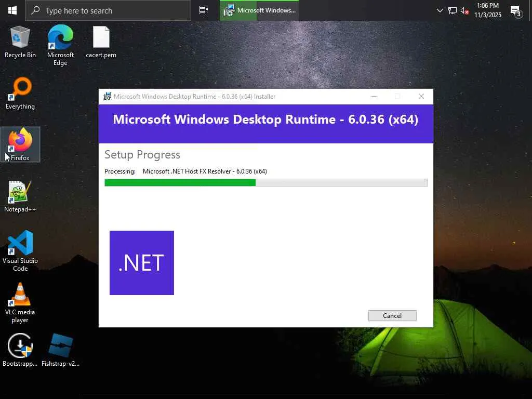Open the Windows Start menu

click(x=12, y=10)
